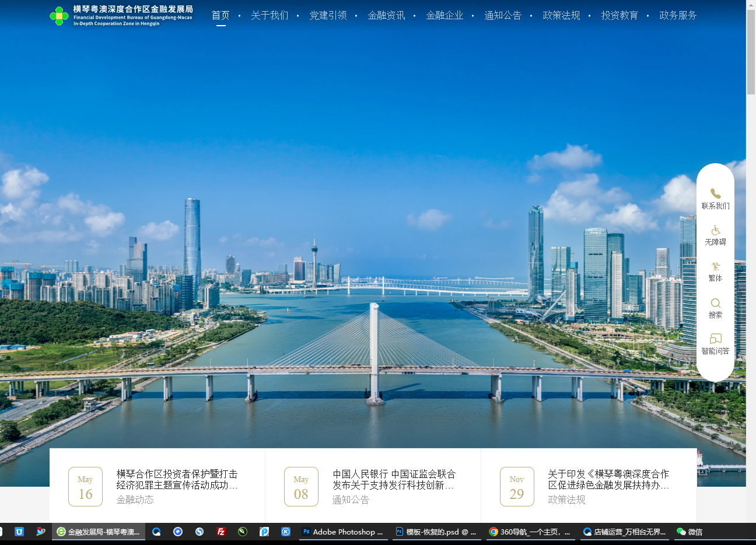
Task: Open Adobe Photoshop from the taskbar
Action: (343, 532)
